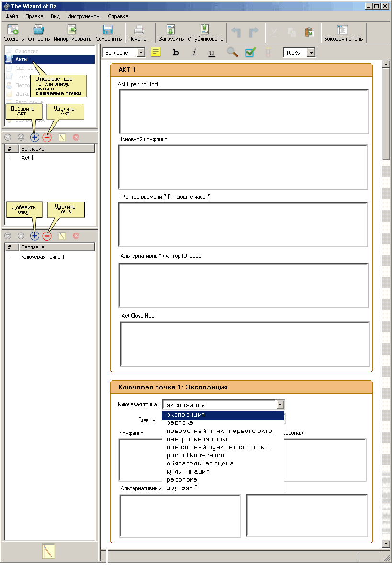The image size is (392, 565).
Task: Click into the Альтернативный фактор (Угроза) field
Action: pos(244,286)
